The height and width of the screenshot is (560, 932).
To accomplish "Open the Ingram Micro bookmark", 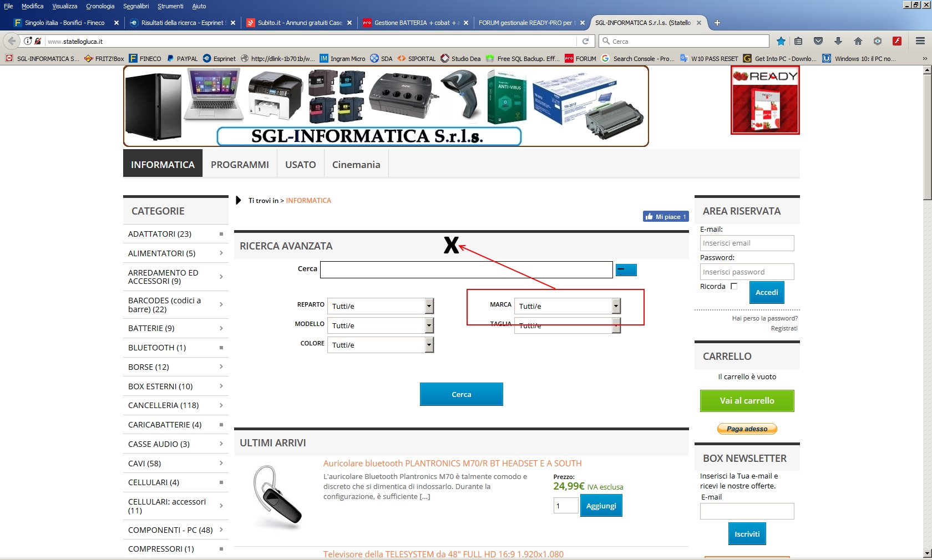I will tap(342, 58).
